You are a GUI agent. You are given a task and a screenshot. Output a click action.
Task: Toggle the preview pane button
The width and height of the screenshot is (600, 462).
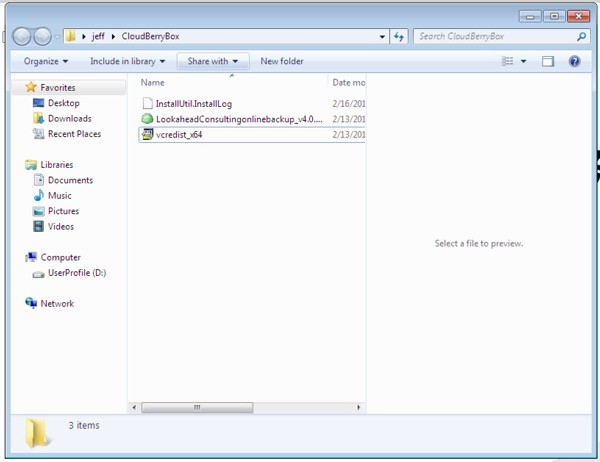click(x=548, y=61)
